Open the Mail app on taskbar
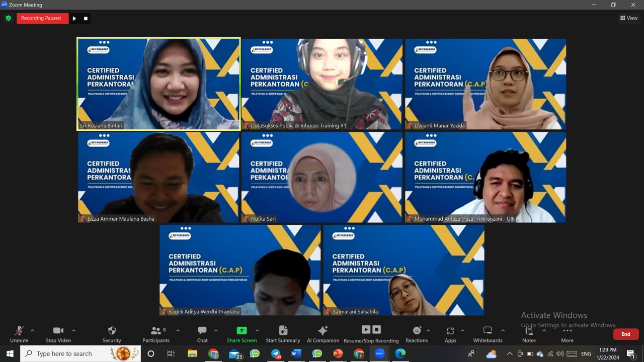 point(235,354)
